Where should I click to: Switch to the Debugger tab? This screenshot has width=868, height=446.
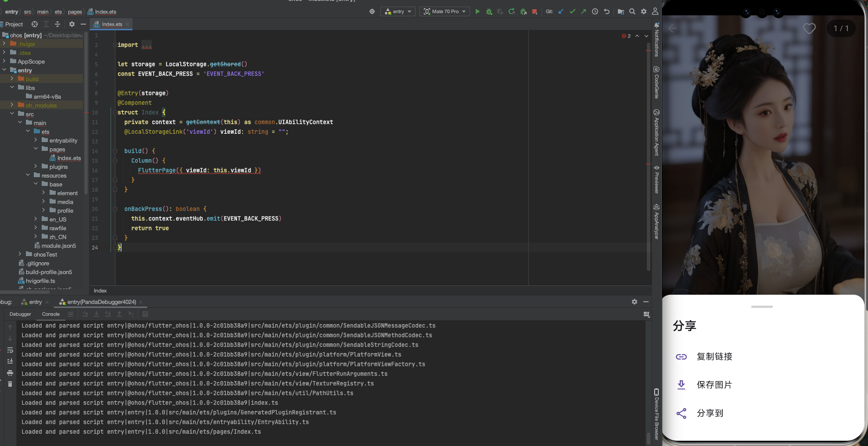(20, 314)
